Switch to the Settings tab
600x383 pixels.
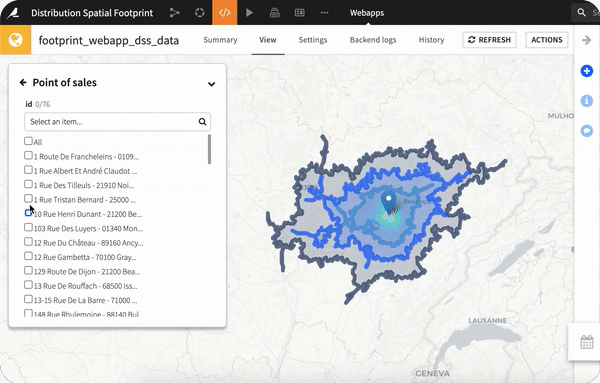pyautogui.click(x=313, y=40)
